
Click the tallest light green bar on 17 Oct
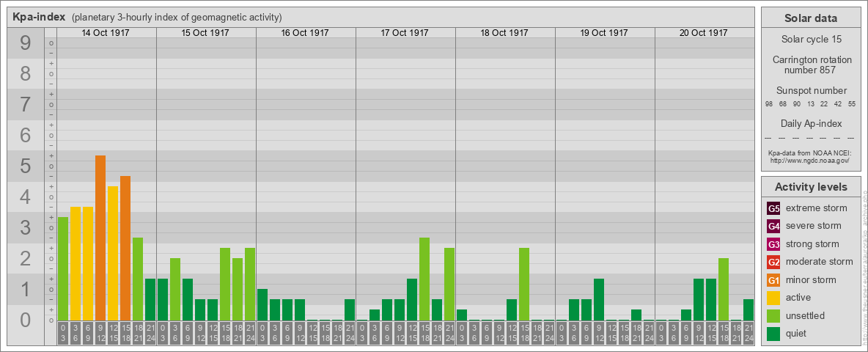[424, 279]
